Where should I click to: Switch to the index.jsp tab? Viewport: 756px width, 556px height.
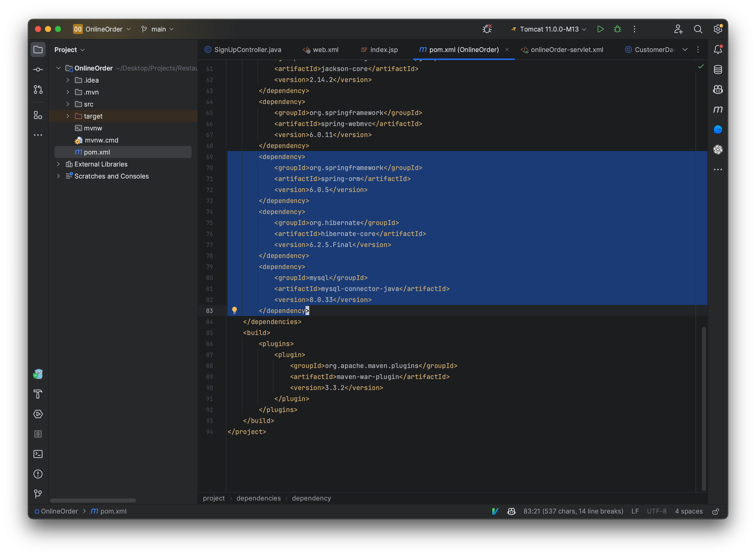[x=383, y=49]
